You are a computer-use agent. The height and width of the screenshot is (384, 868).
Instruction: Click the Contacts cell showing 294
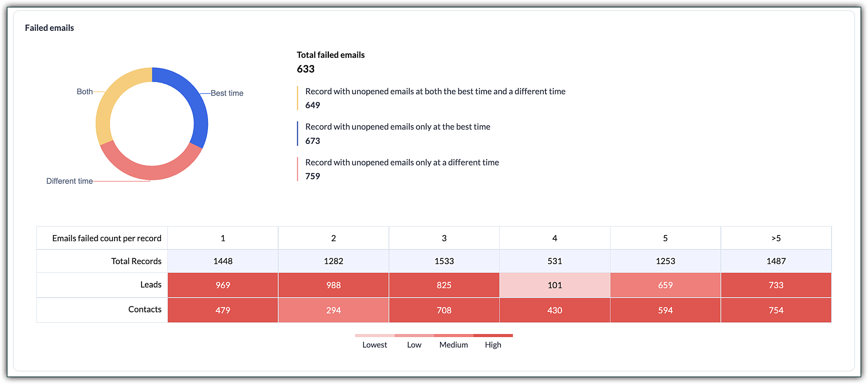click(x=333, y=310)
